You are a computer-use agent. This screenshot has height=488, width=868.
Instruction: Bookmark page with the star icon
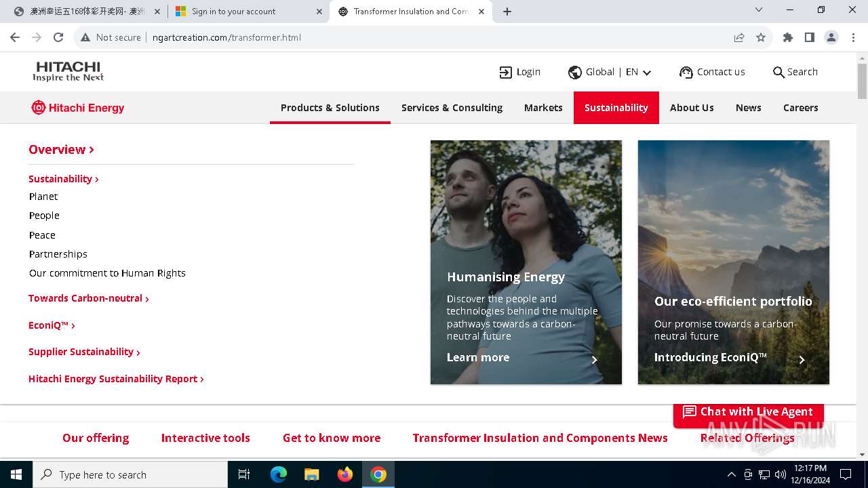coord(761,37)
